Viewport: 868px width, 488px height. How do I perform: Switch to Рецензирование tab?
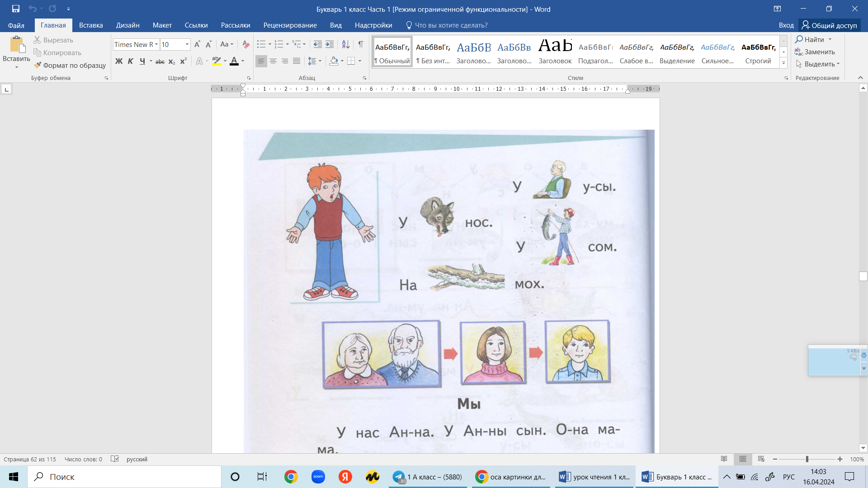tap(290, 25)
